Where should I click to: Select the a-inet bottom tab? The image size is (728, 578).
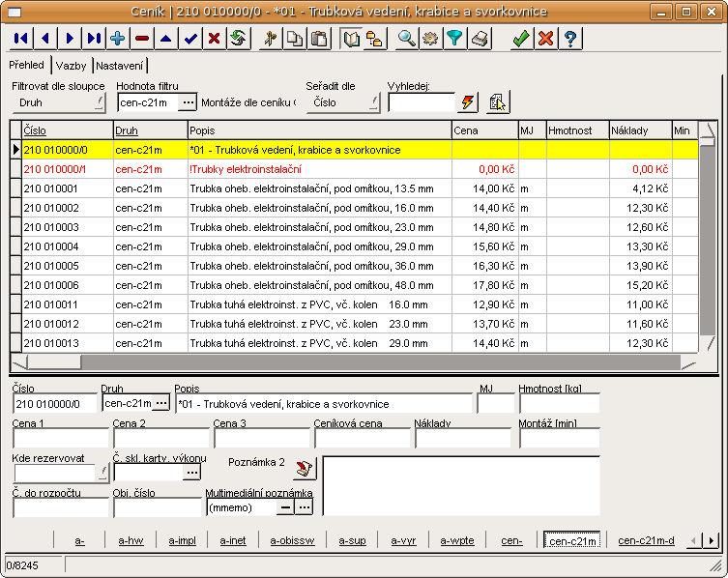point(232,540)
